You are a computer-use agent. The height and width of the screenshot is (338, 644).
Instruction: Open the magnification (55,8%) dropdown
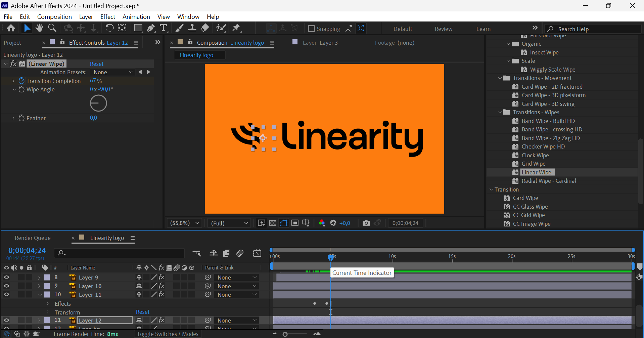point(184,223)
